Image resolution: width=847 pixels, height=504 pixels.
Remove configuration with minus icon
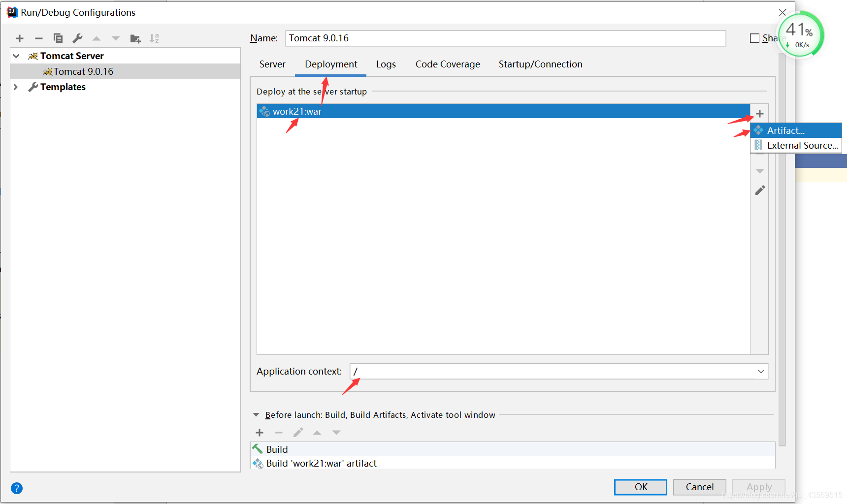(39, 38)
